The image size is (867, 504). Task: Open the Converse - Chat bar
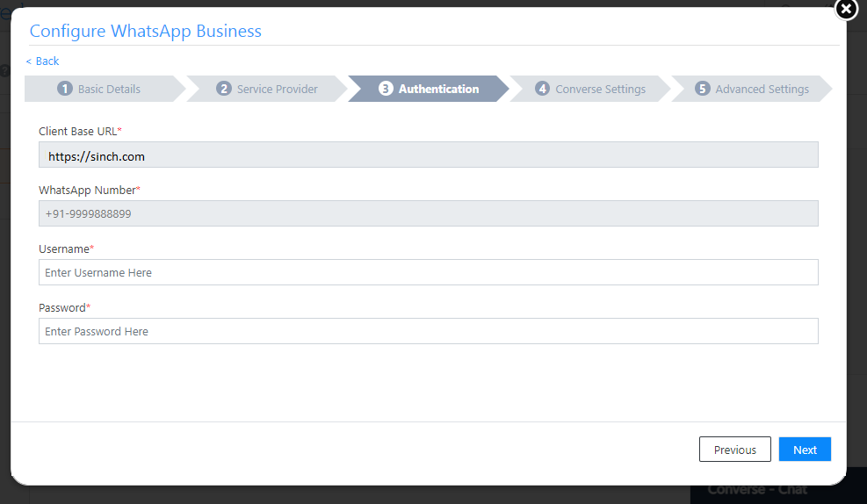click(757, 490)
